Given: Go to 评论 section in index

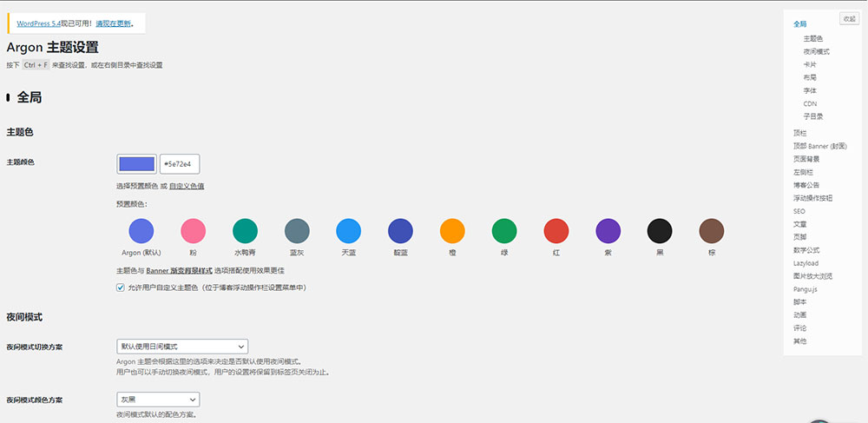Looking at the screenshot, I should (800, 328).
